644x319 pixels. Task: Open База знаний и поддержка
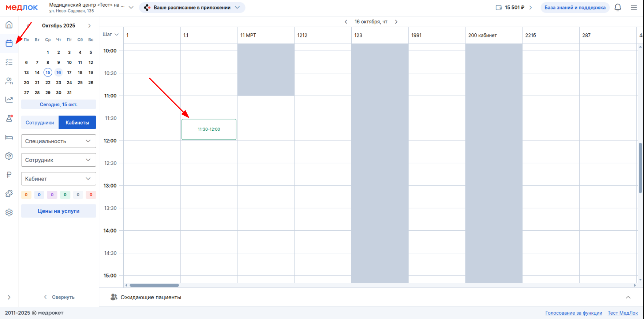tap(574, 8)
